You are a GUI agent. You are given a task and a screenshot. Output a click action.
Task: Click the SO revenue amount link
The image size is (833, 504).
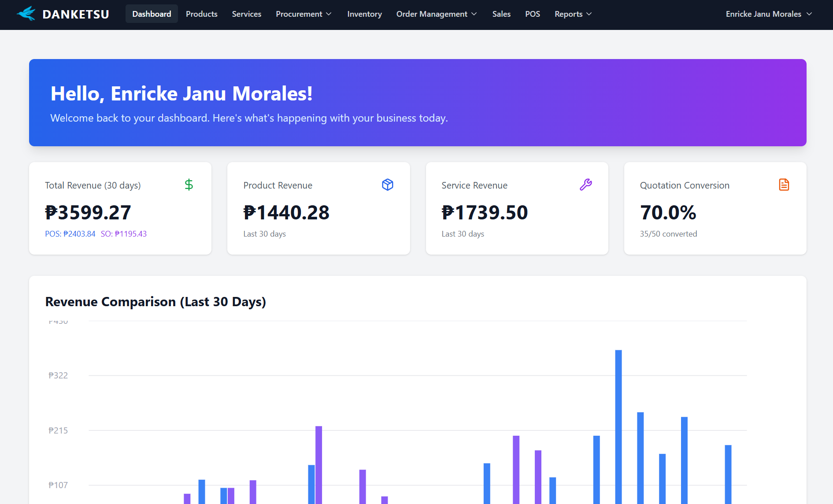click(x=124, y=234)
